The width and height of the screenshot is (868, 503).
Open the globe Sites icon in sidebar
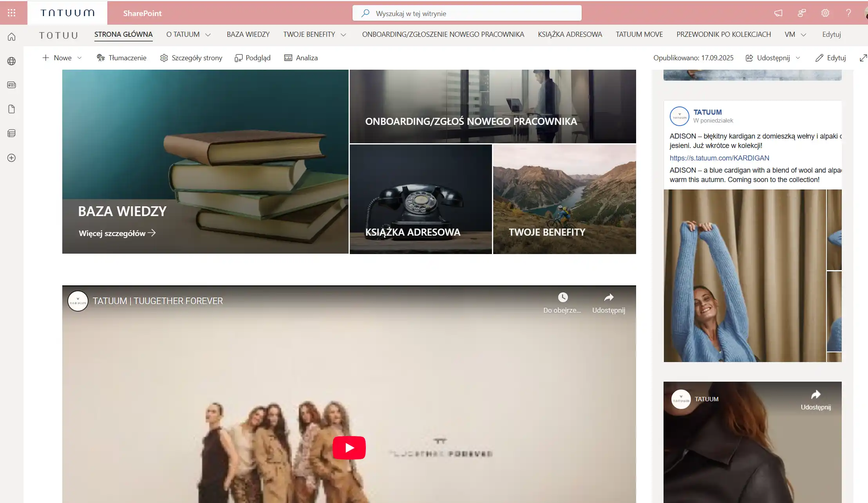point(12,61)
